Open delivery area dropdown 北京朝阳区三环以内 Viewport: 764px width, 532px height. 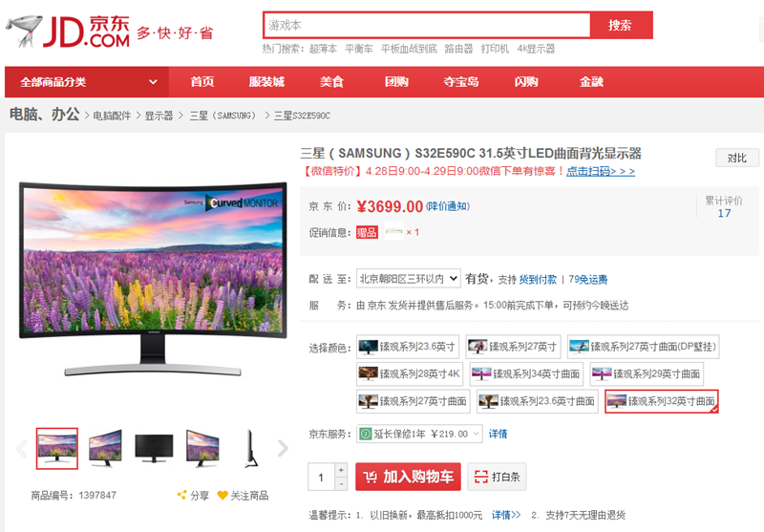click(409, 279)
